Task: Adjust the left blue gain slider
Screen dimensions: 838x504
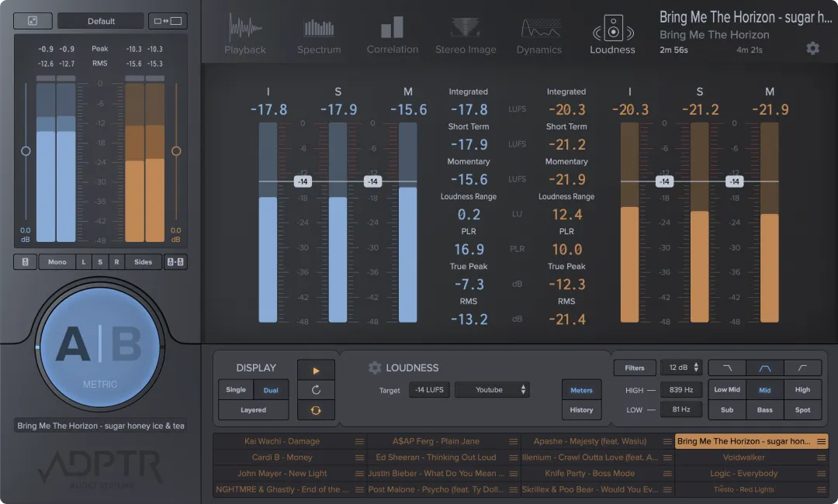Action: coord(26,151)
